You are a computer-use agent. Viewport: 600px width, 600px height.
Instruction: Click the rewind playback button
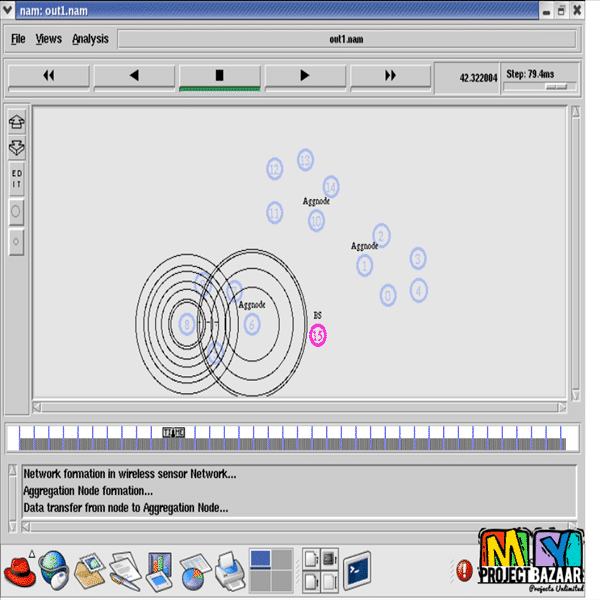[49, 76]
